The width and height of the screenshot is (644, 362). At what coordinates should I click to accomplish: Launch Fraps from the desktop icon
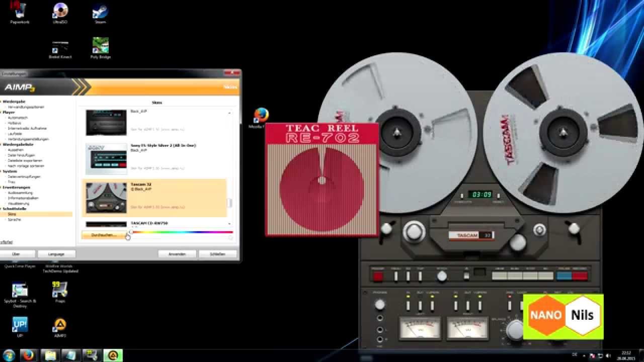pyautogui.click(x=60, y=292)
